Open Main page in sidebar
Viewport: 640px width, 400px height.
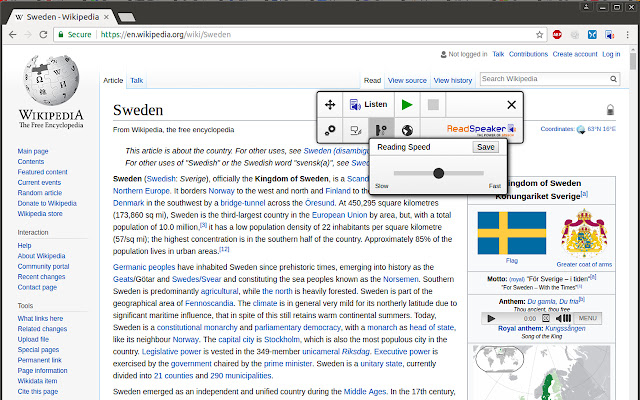(33, 151)
